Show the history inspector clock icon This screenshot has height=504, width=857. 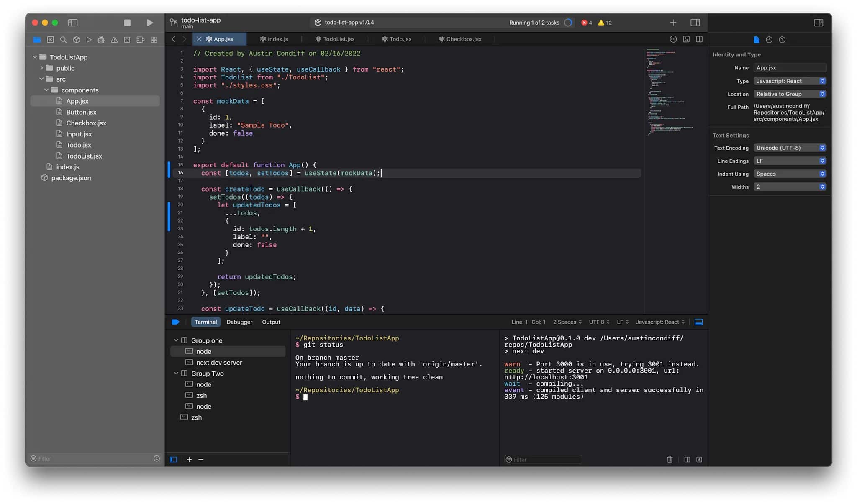pos(769,40)
